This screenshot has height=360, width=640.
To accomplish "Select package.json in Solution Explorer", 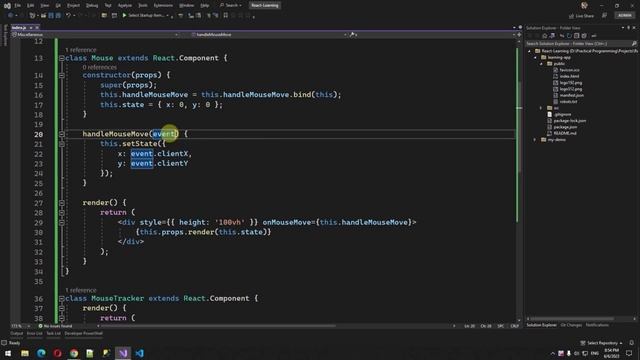I will tap(565, 127).
